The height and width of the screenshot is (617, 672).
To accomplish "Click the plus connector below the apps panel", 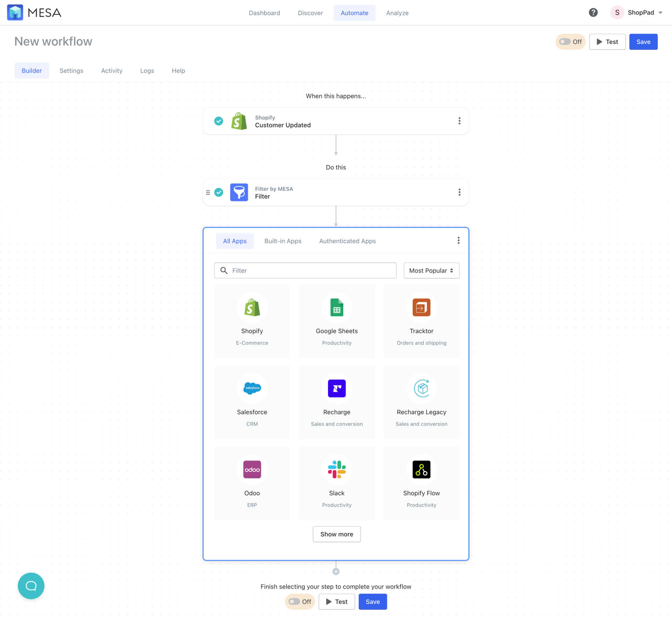I will (336, 571).
